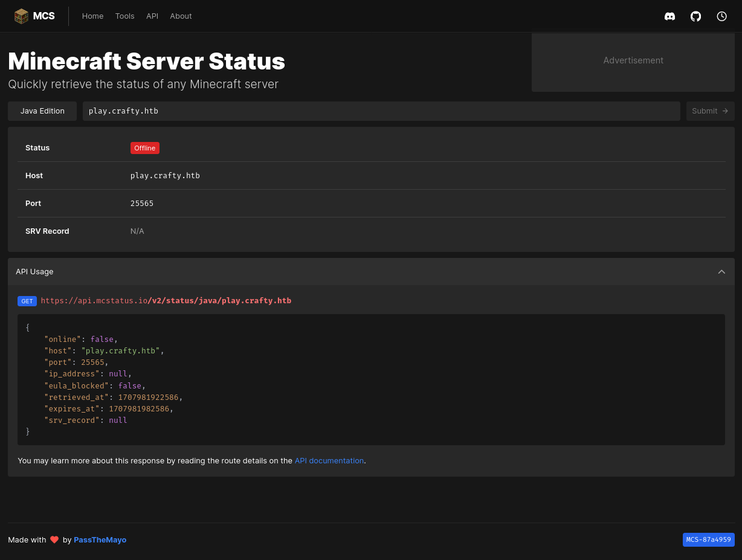Open the Java Edition selector
Image resolution: width=742 pixels, height=560 pixels.
[x=42, y=111]
